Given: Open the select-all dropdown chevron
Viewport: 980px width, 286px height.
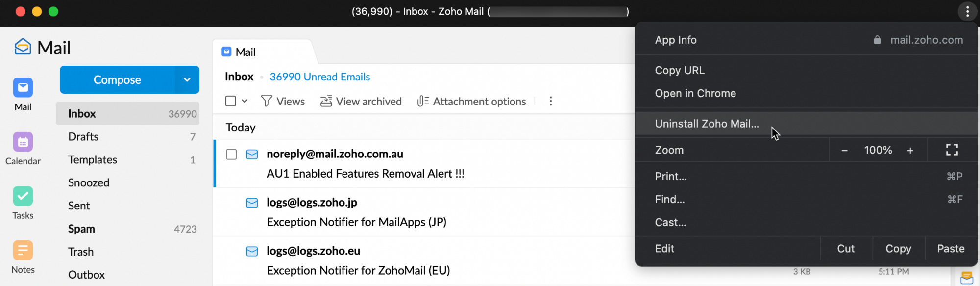Looking at the screenshot, I should coord(245,101).
